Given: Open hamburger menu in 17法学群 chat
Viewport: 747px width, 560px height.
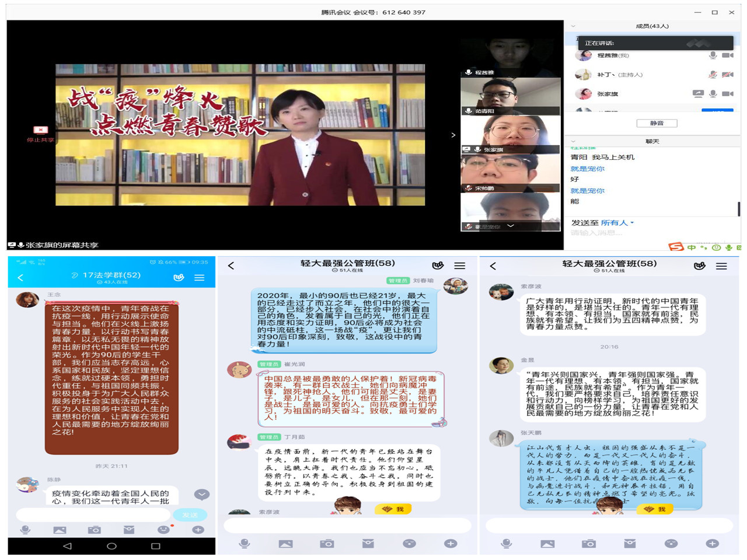Looking at the screenshot, I should 200,278.
